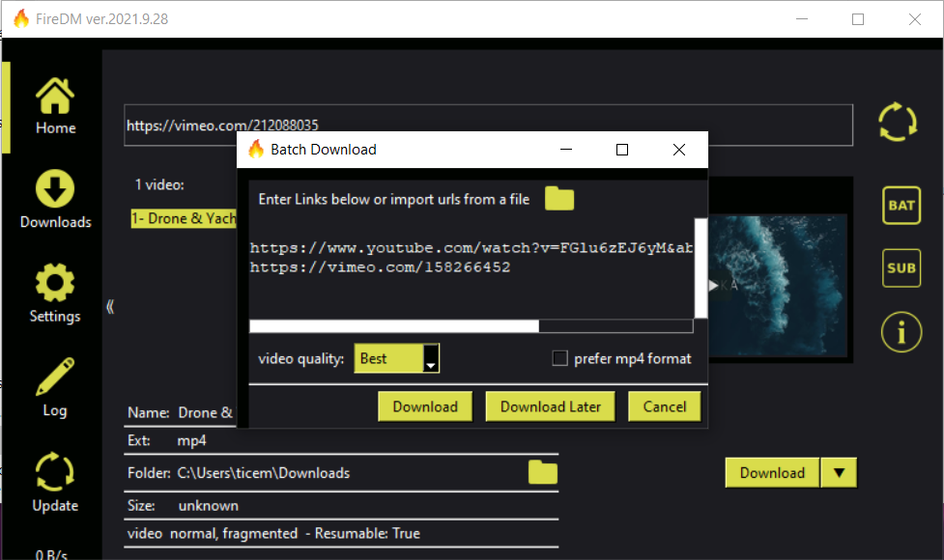This screenshot has height=560, width=944.
Task: Open the Downloads tab in sidebar
Action: [x=55, y=199]
